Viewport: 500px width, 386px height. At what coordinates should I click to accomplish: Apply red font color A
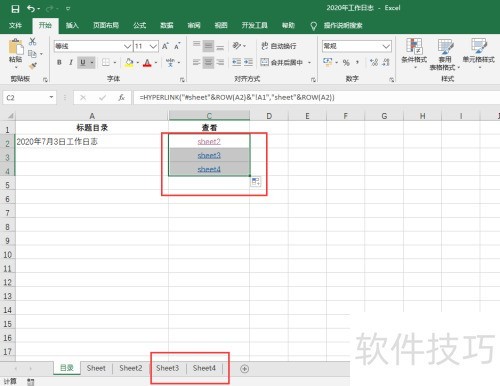[x=147, y=62]
